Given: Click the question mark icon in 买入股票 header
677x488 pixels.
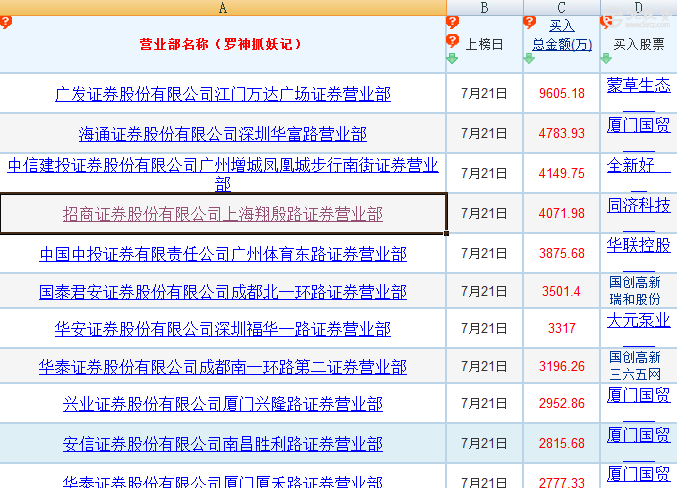Looking at the screenshot, I should [606, 22].
